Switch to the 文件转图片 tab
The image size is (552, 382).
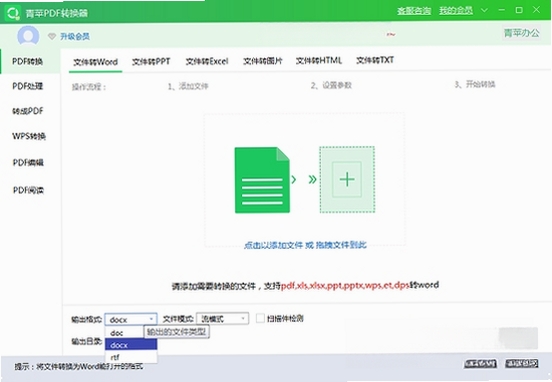point(263,61)
